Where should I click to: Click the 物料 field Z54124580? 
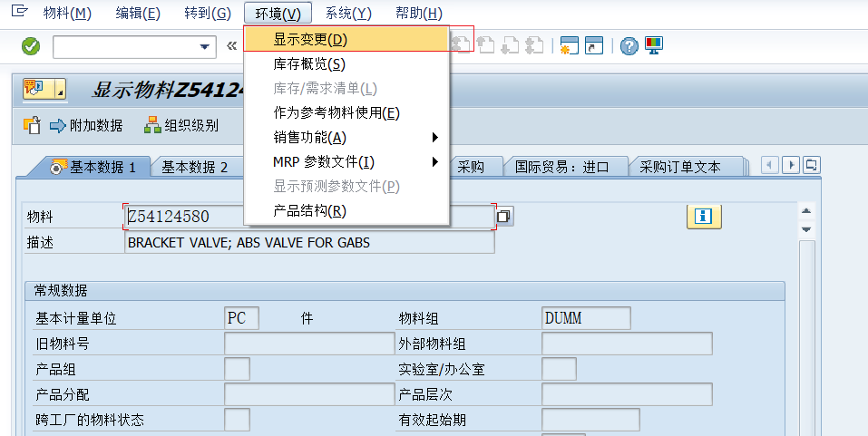click(309, 217)
